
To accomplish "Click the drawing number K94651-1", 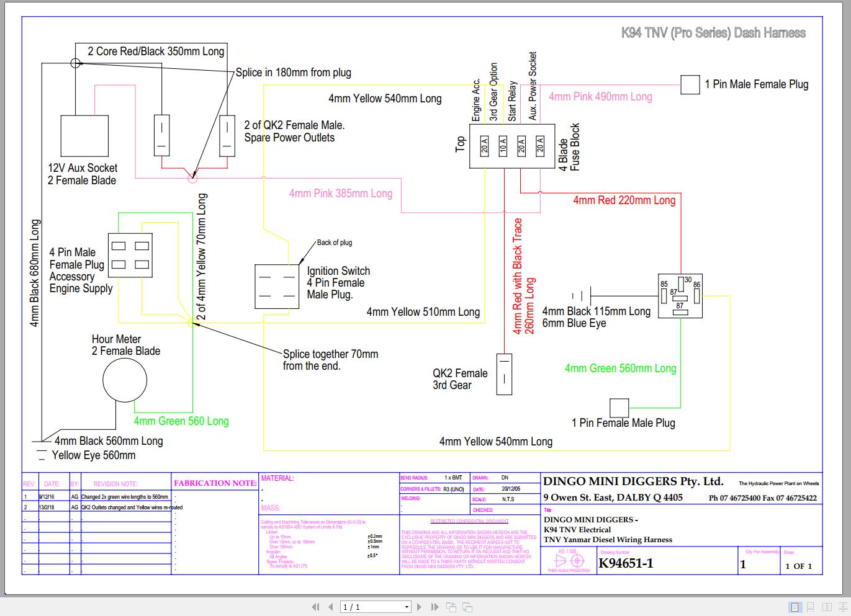I will coord(626,563).
